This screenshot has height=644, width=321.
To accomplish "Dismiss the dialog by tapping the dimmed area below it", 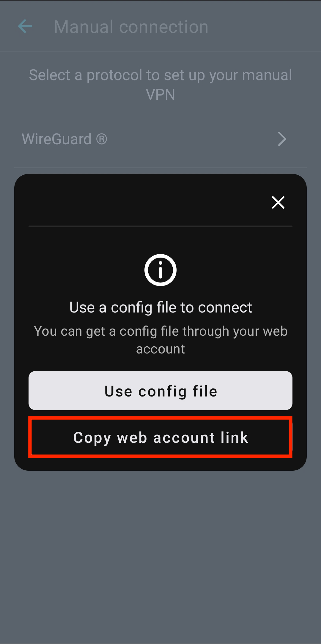I will [x=160, y=555].
